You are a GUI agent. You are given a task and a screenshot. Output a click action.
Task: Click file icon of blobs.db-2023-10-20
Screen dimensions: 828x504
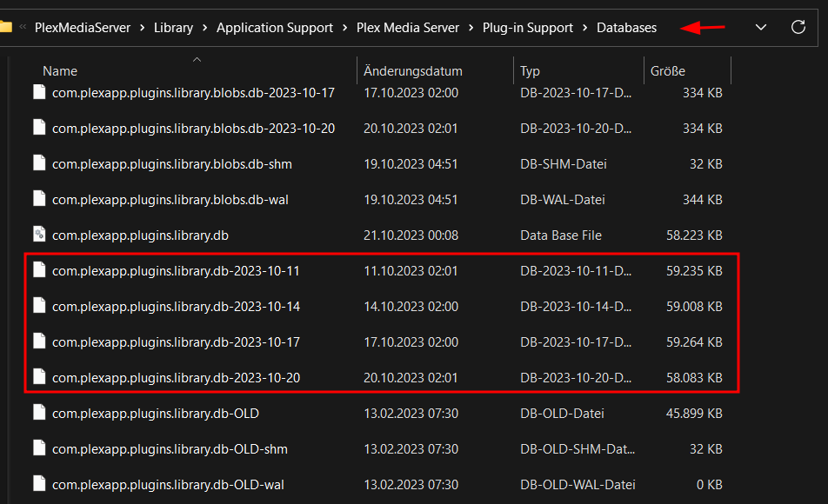coord(39,127)
